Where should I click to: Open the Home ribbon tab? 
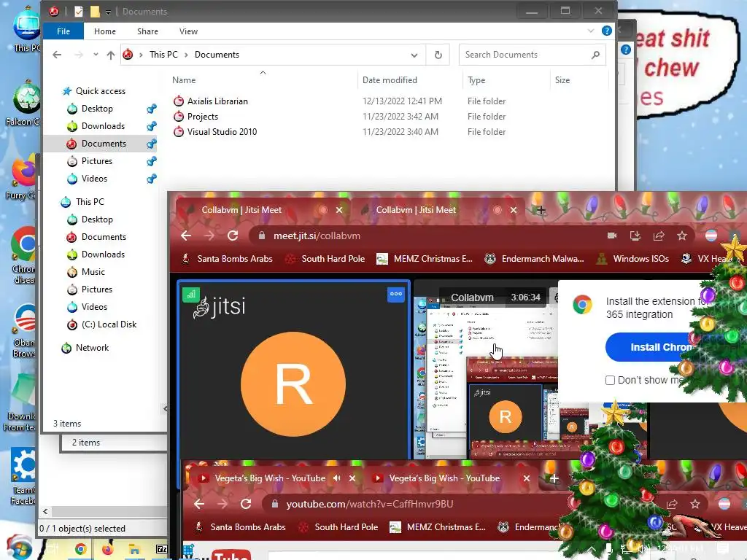click(105, 31)
